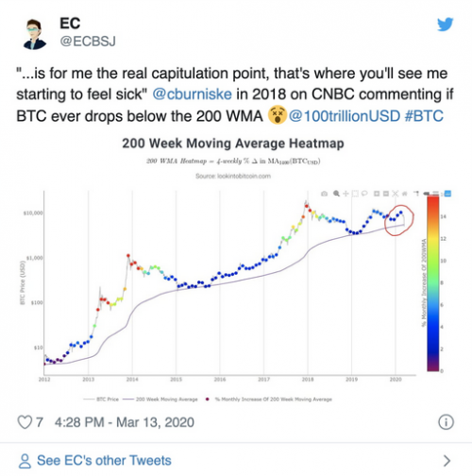472x476 pixels.
Task: Download plot using the camera icon
Action: pyautogui.click(x=324, y=194)
